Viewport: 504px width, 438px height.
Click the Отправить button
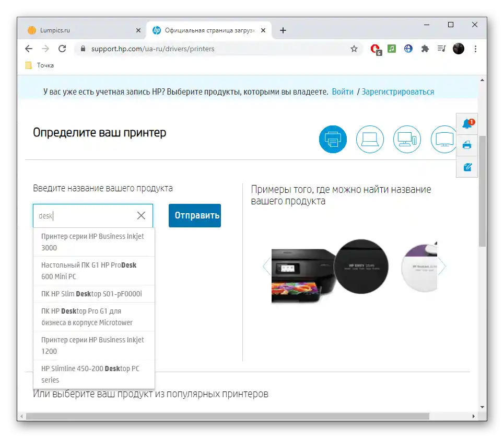point(195,215)
